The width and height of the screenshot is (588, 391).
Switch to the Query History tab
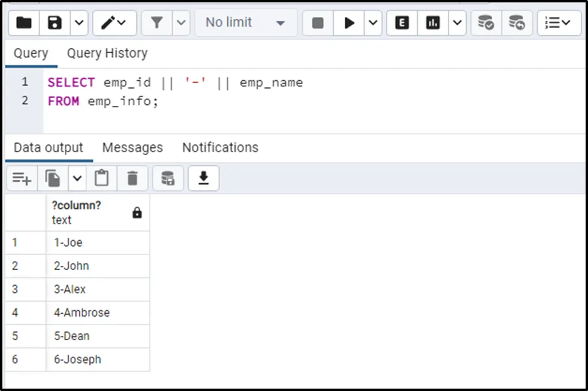pyautogui.click(x=107, y=53)
